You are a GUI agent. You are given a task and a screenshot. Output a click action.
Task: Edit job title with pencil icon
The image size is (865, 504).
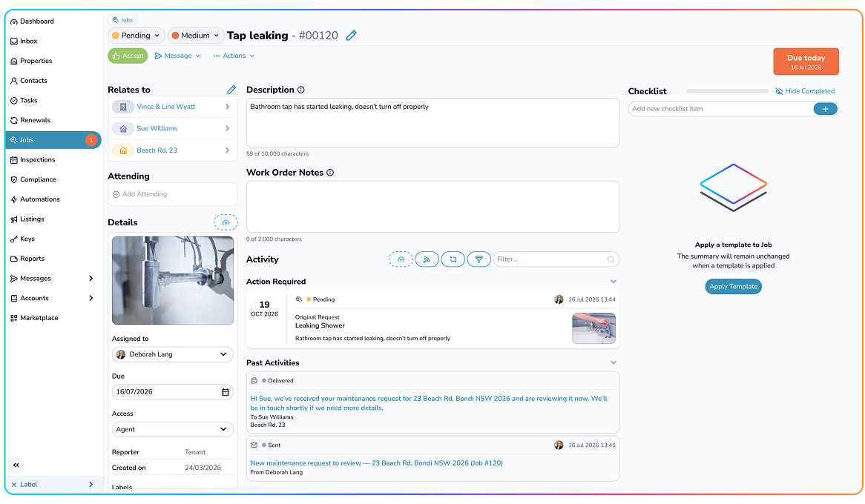coord(352,36)
